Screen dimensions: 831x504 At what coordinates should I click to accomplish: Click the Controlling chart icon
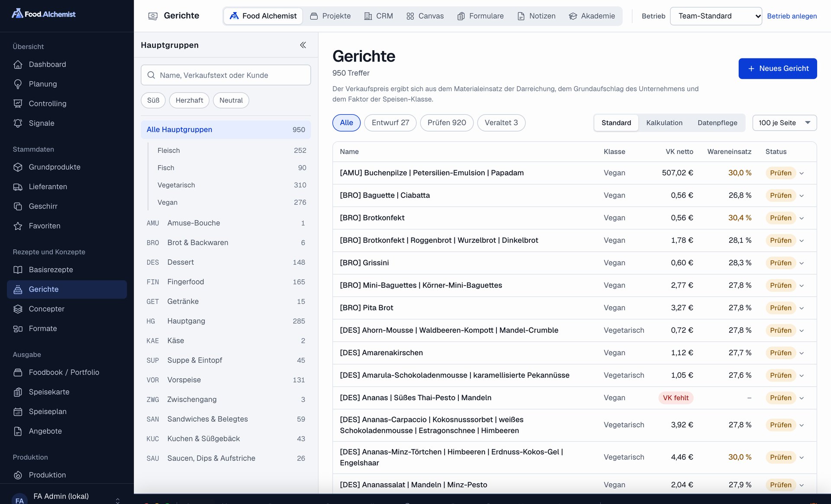click(x=18, y=104)
